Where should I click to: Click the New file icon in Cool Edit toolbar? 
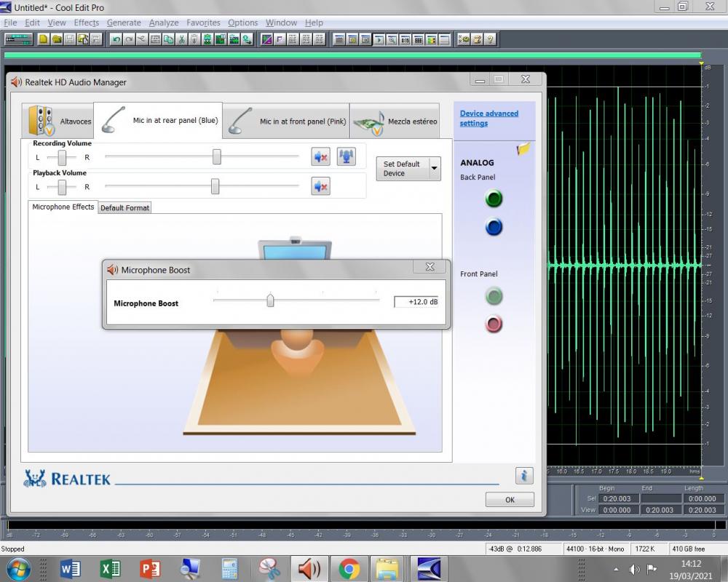point(43,39)
